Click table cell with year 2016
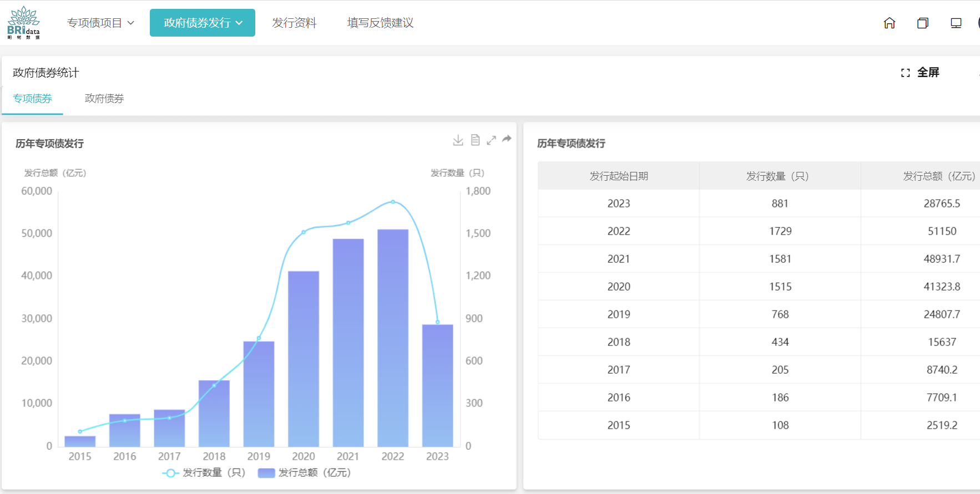 (x=619, y=398)
